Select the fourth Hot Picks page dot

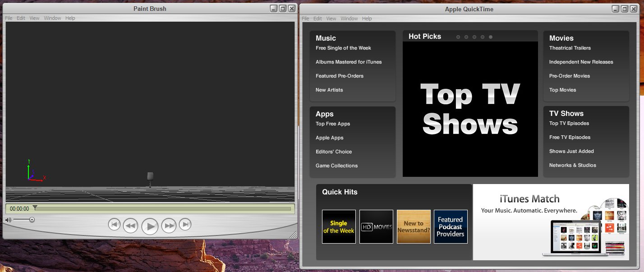[483, 37]
